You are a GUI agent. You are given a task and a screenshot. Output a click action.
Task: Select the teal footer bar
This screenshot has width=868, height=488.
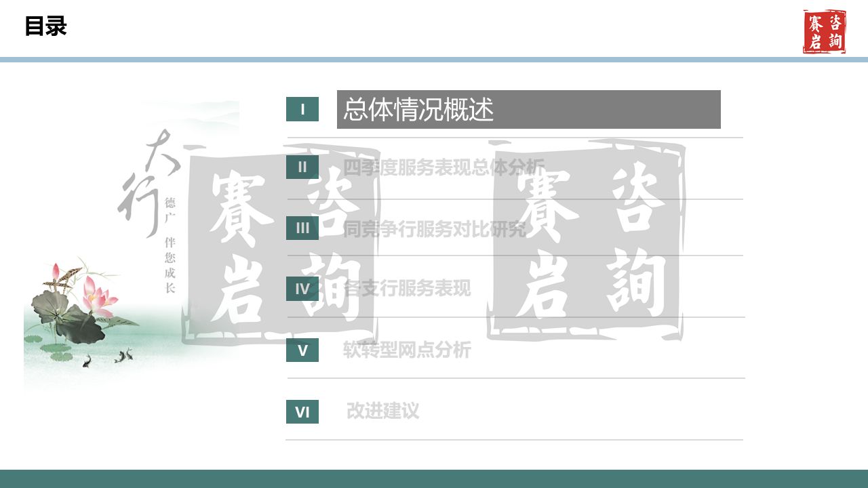[x=434, y=479]
